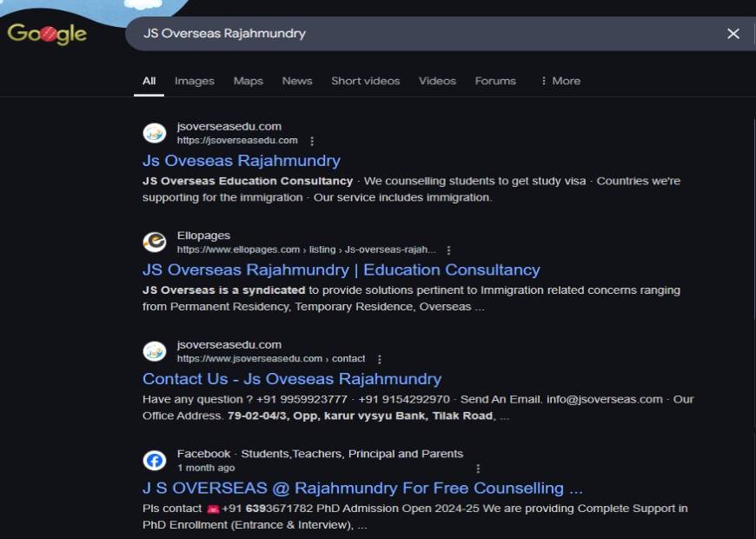The height and width of the screenshot is (539, 756).
Task: Select the All tab
Action: point(149,81)
